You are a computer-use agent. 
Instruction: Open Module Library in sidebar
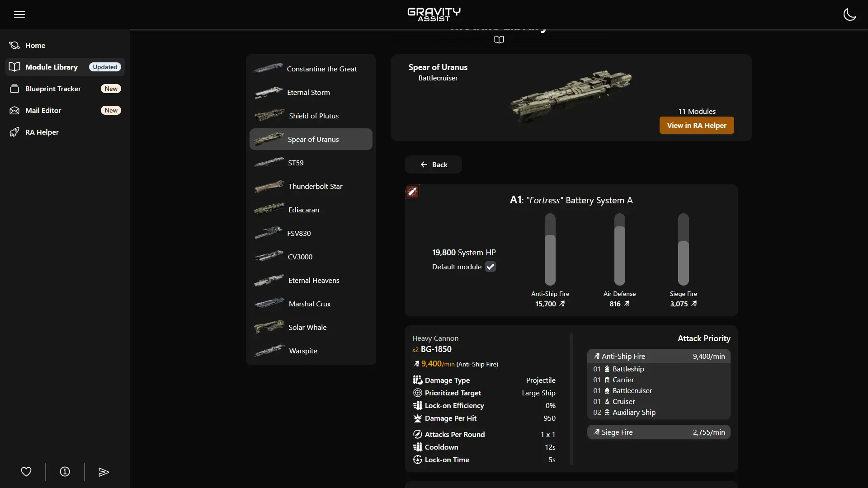coord(52,67)
